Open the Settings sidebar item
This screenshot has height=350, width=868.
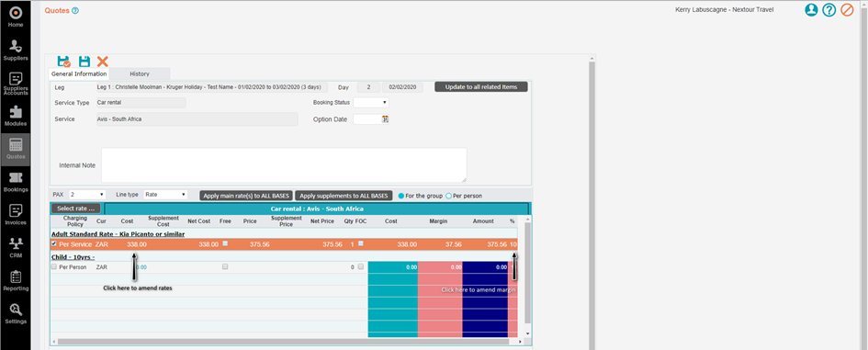click(x=16, y=313)
